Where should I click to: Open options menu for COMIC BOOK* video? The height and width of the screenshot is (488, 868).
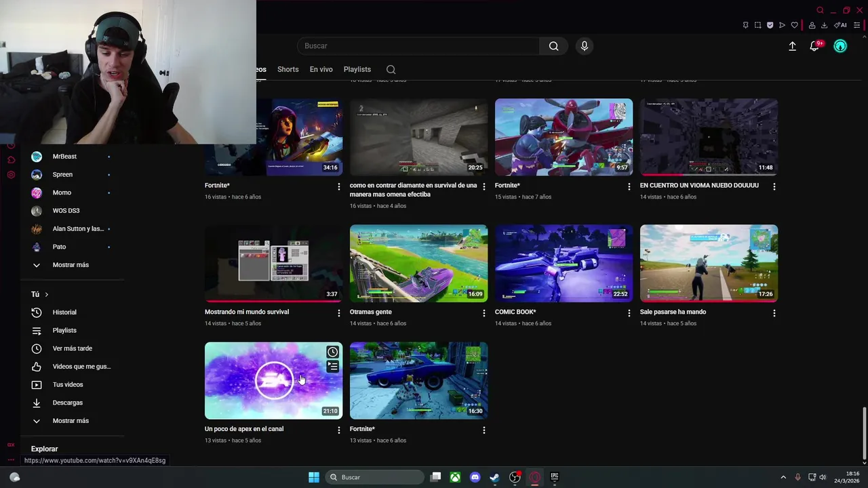(629, 313)
